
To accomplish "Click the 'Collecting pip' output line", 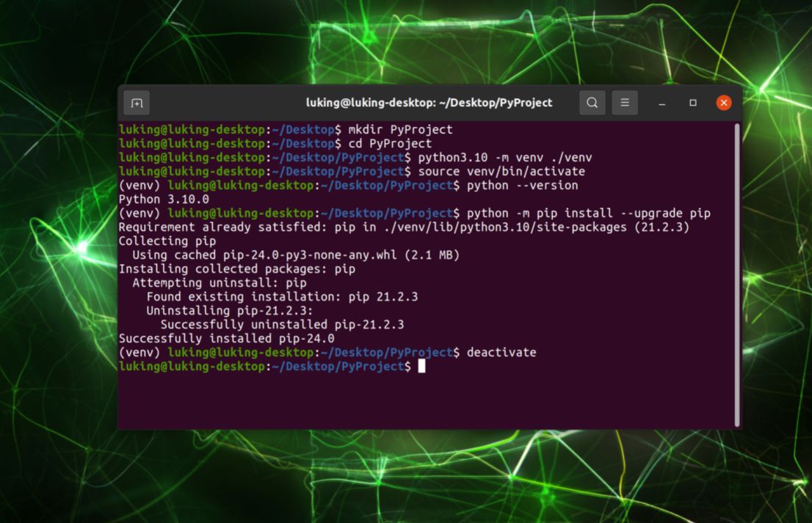I will (x=167, y=241).
